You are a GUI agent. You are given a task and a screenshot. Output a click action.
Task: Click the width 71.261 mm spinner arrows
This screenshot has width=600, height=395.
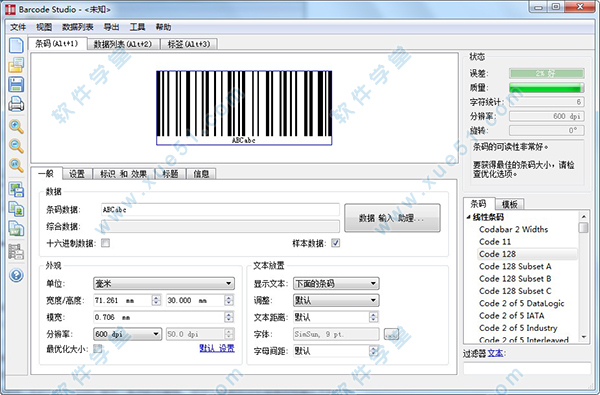[156, 300]
